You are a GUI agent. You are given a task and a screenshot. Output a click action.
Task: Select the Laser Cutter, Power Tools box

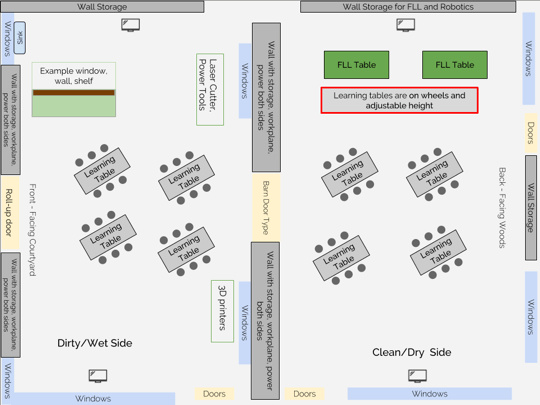click(x=210, y=89)
